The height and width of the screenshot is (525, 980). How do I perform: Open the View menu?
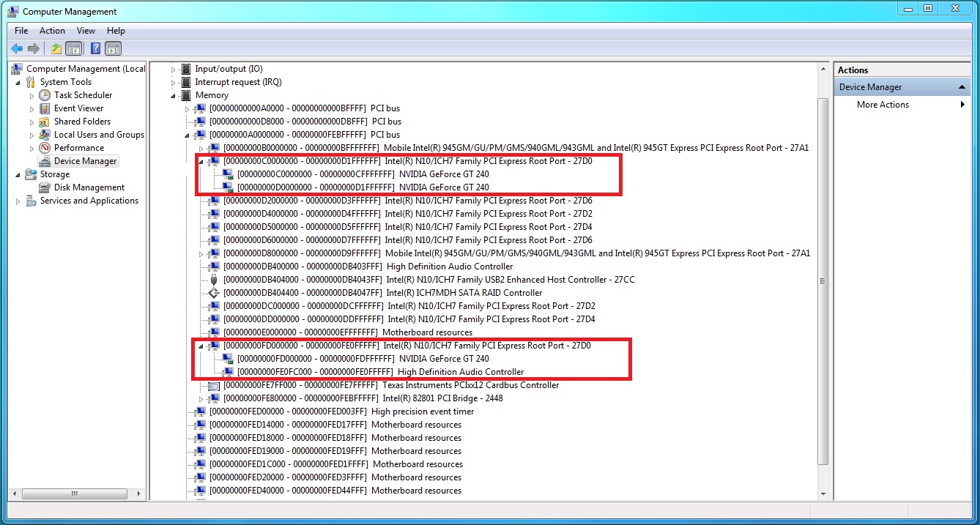click(86, 31)
